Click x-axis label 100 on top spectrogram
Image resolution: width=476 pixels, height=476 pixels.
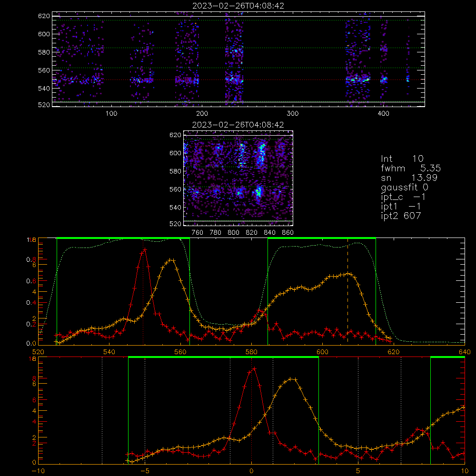pos(111,114)
